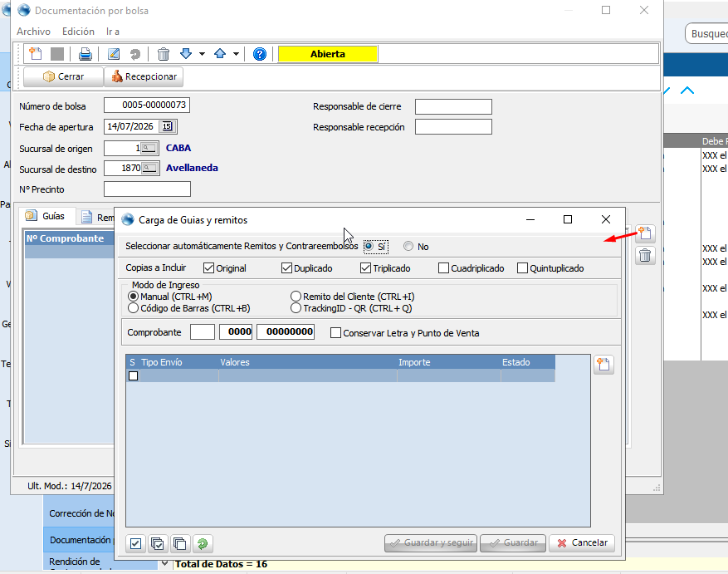The height and width of the screenshot is (574, 728).
Task: Click the check-one icon below the grid
Action: click(x=135, y=543)
